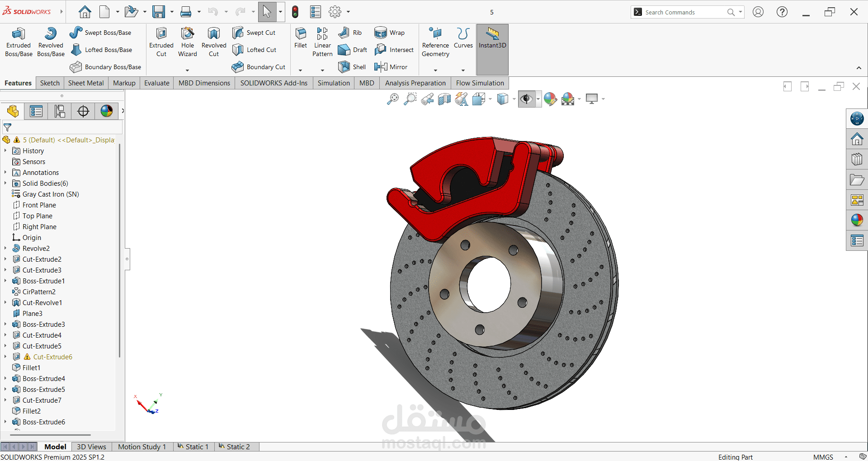Open the Reference Geometry dropdown arrow
The width and height of the screenshot is (868, 461).
(435, 70)
